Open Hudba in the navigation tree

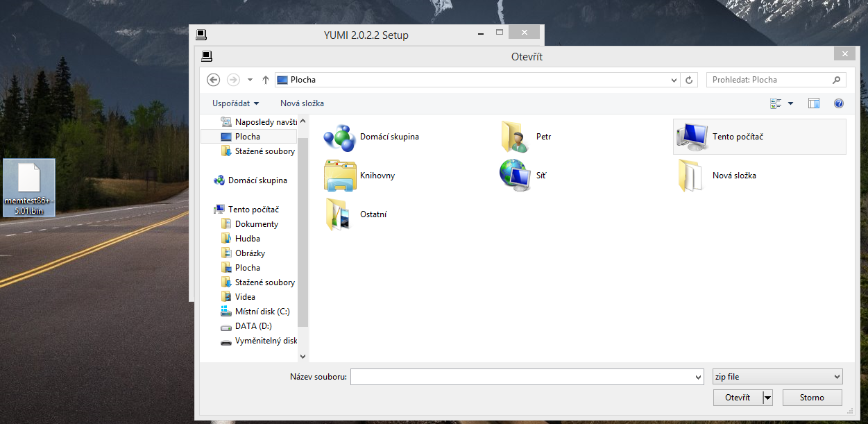click(x=241, y=239)
